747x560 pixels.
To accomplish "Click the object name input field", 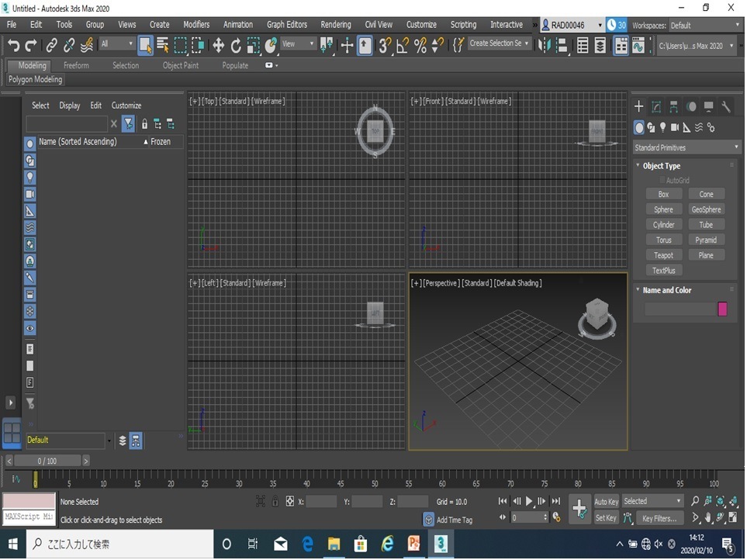I will (680, 309).
